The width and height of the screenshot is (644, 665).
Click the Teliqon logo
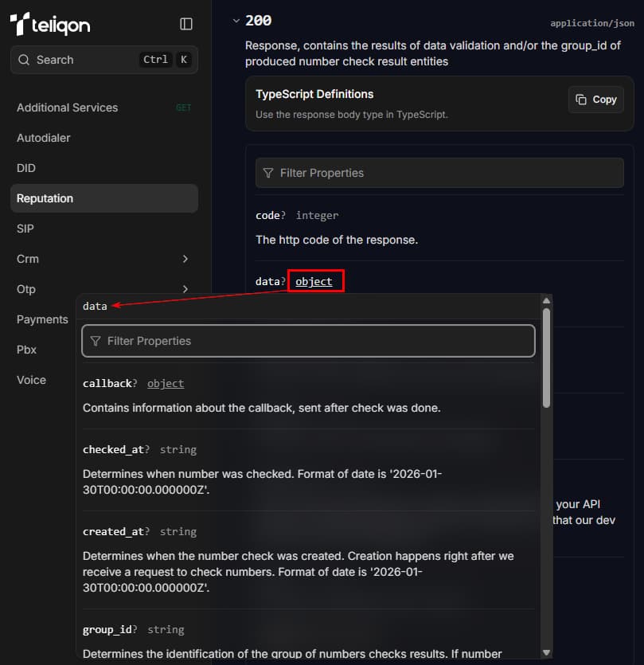50,24
